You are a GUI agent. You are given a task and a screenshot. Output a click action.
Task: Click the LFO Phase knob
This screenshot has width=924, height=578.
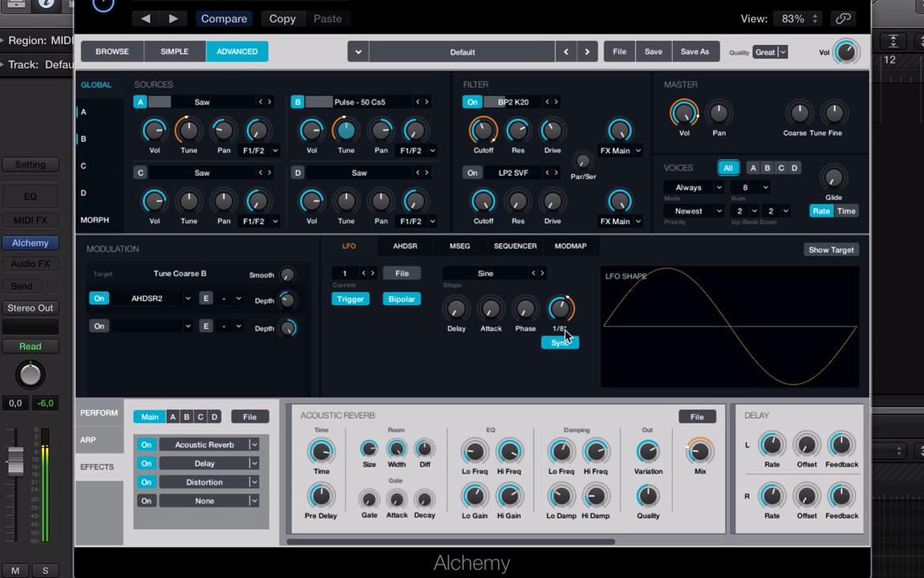(525, 308)
